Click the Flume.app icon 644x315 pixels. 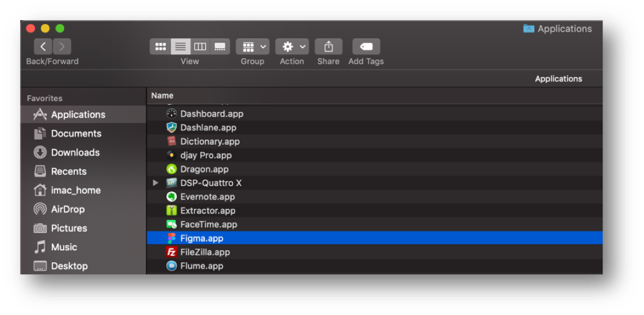click(172, 266)
